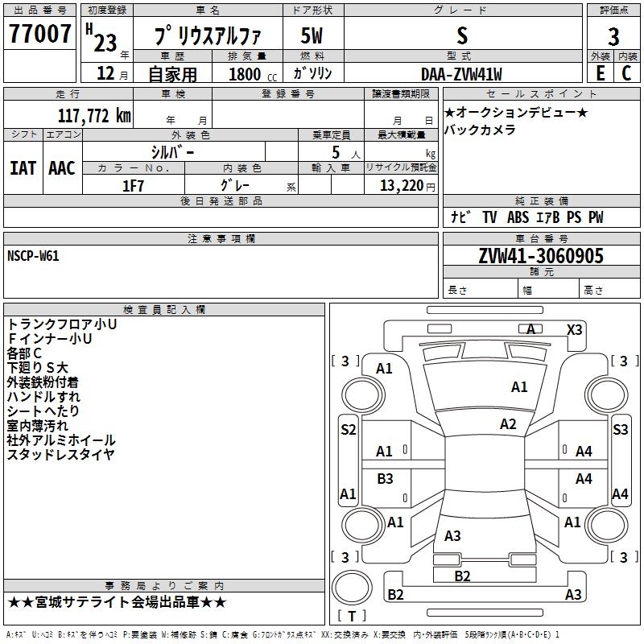The width and height of the screenshot is (644, 644).
Task: Click the exterior grade E
Action: [x=600, y=73]
